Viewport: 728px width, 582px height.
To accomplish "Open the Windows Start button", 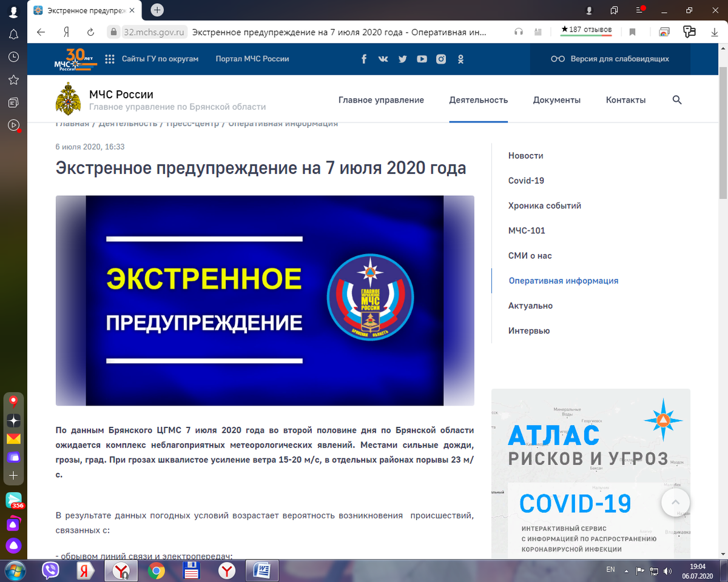I will tap(15, 570).
